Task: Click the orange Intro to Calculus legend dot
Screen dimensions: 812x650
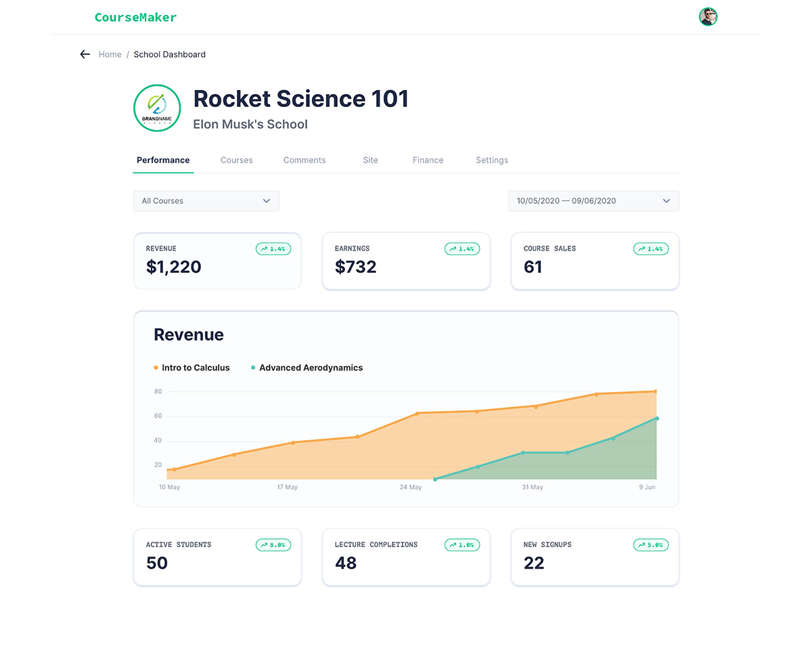Action: (156, 368)
